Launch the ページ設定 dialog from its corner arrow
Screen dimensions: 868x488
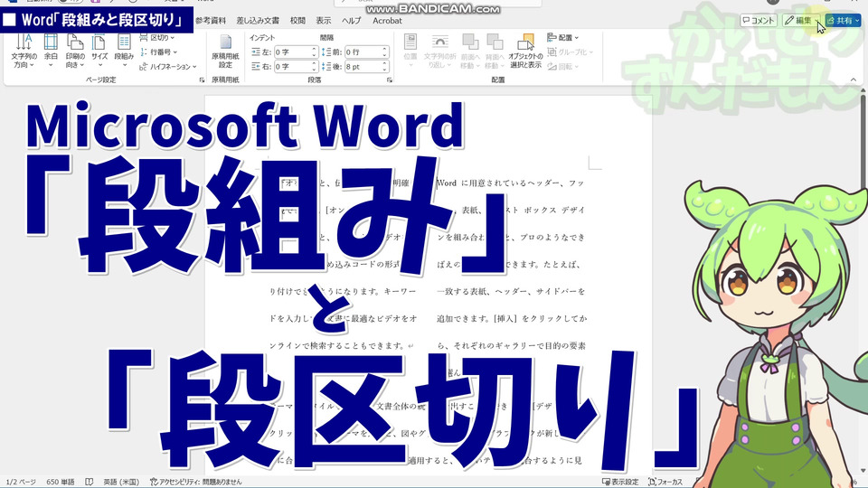pos(202,80)
